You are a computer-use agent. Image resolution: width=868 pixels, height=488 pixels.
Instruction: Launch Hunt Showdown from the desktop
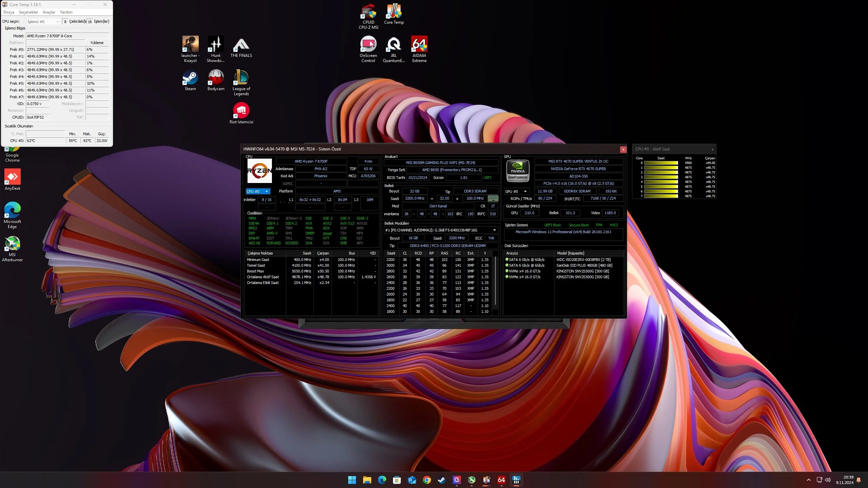(x=216, y=49)
